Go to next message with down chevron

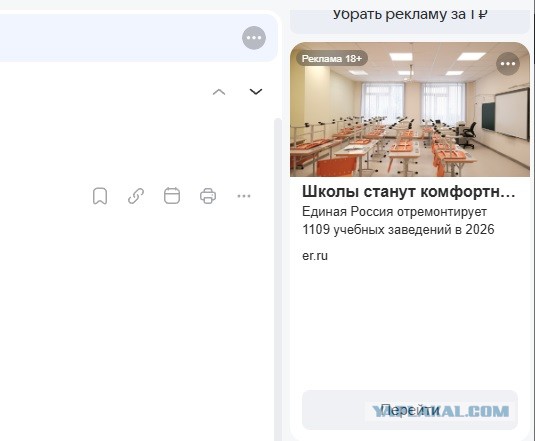256,91
